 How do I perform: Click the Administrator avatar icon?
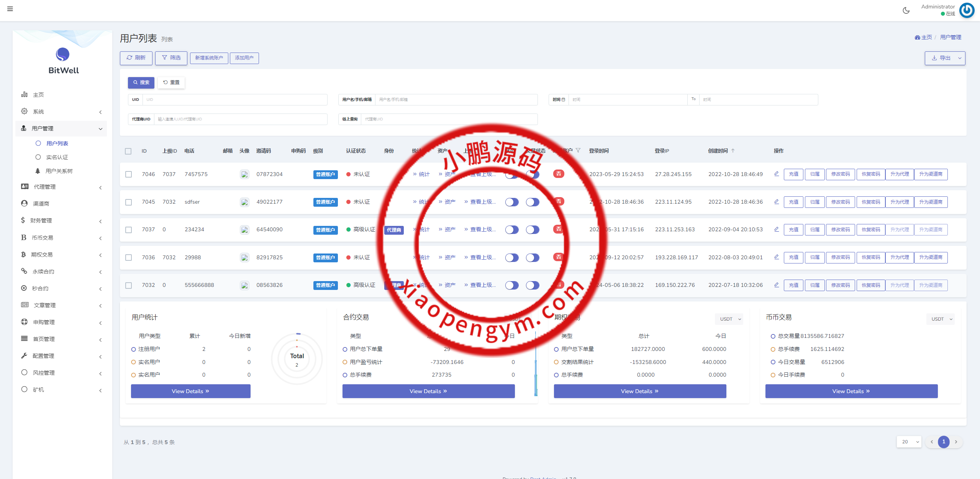pos(967,10)
